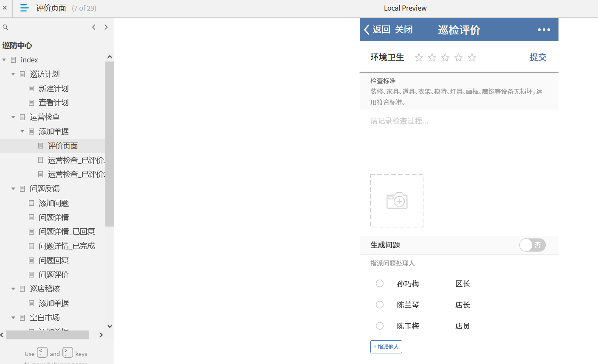Collapse the 巡访计划 tree node

click(13, 74)
